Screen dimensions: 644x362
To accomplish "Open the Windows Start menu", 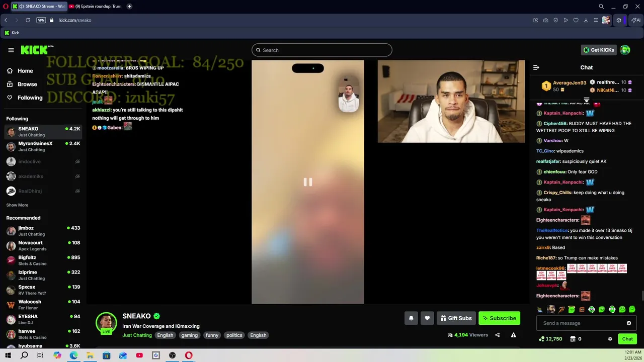I will pyautogui.click(x=8, y=355).
